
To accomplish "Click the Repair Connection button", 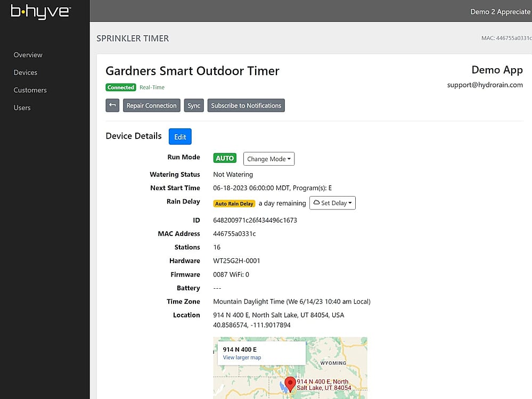I will tap(151, 105).
